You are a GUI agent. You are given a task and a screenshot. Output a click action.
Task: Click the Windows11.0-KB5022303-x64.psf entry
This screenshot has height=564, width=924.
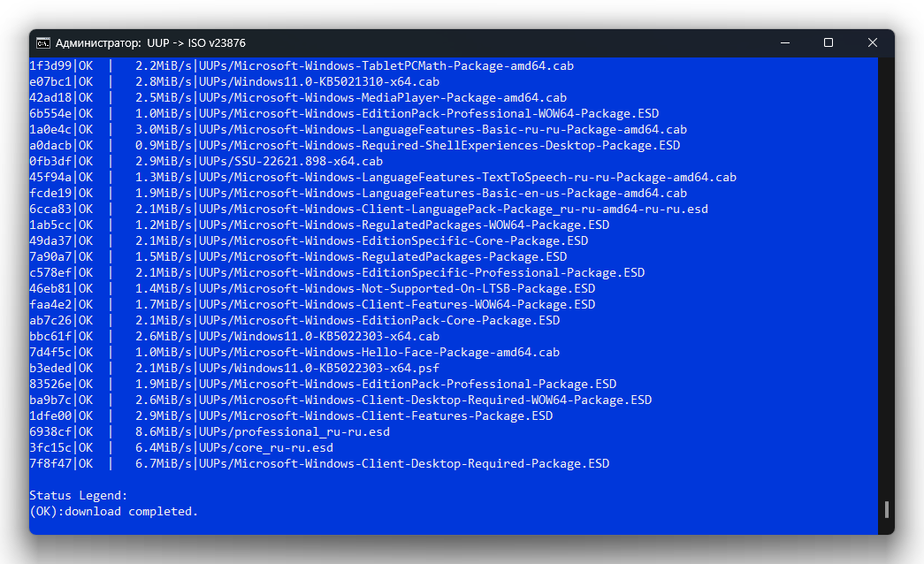234,369
